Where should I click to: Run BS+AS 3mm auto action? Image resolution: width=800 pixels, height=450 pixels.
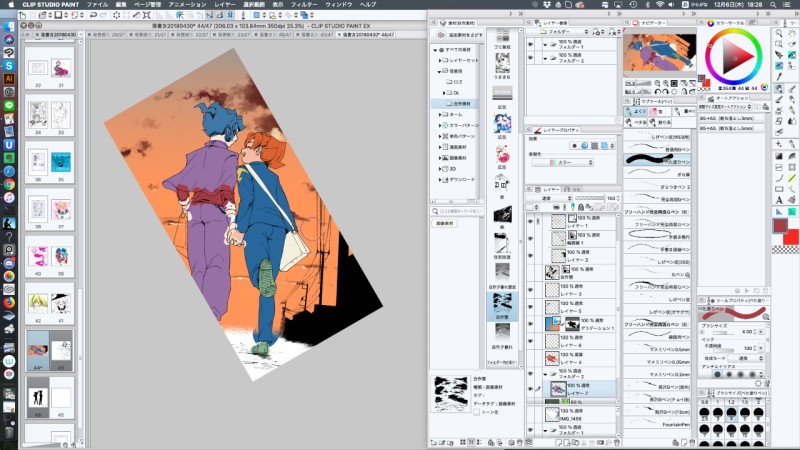(x=731, y=118)
